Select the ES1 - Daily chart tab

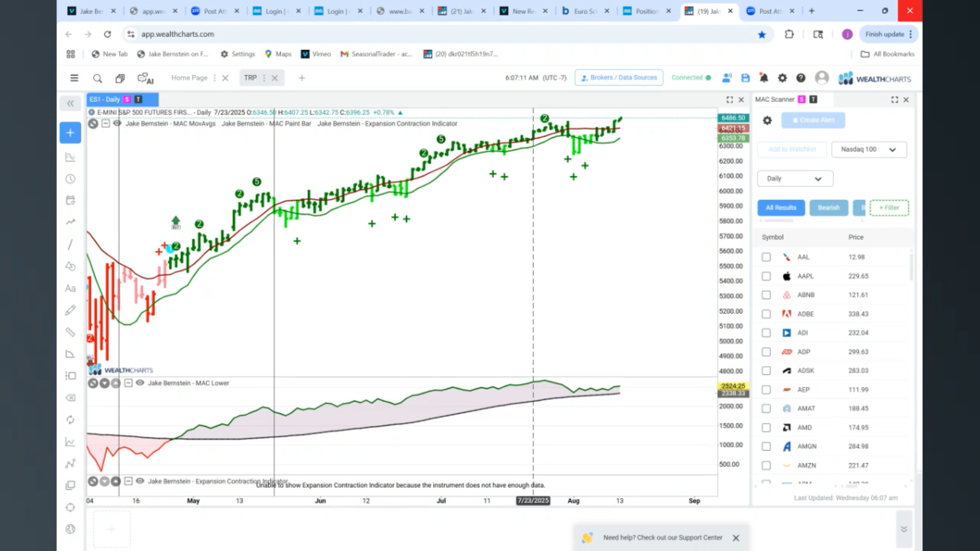(122, 99)
